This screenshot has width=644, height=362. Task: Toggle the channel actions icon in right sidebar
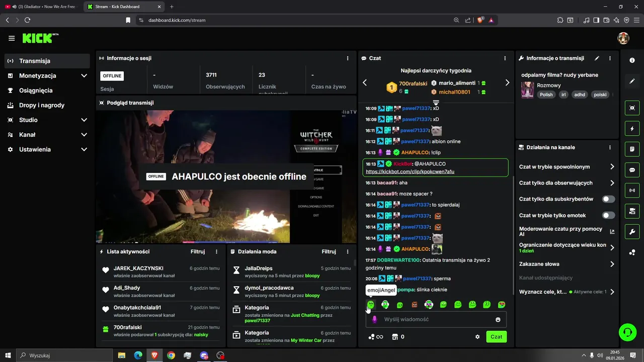pos(632,211)
